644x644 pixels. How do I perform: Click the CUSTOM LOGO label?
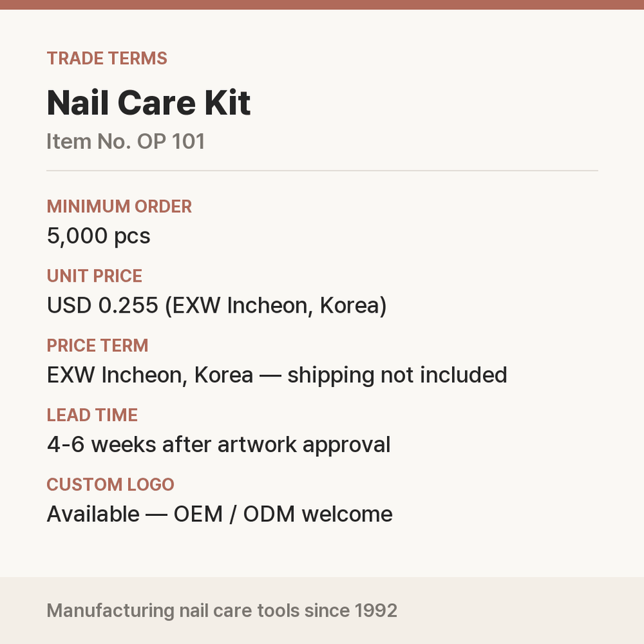[x=111, y=484]
